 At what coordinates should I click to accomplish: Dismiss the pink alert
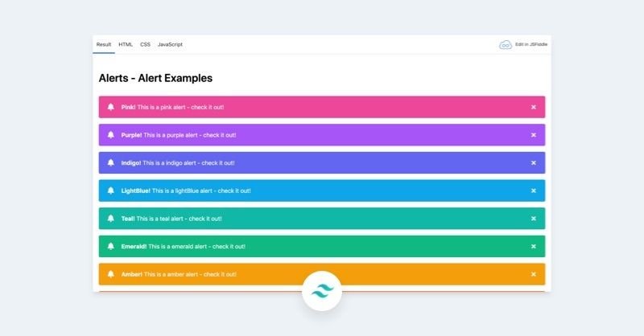534,107
